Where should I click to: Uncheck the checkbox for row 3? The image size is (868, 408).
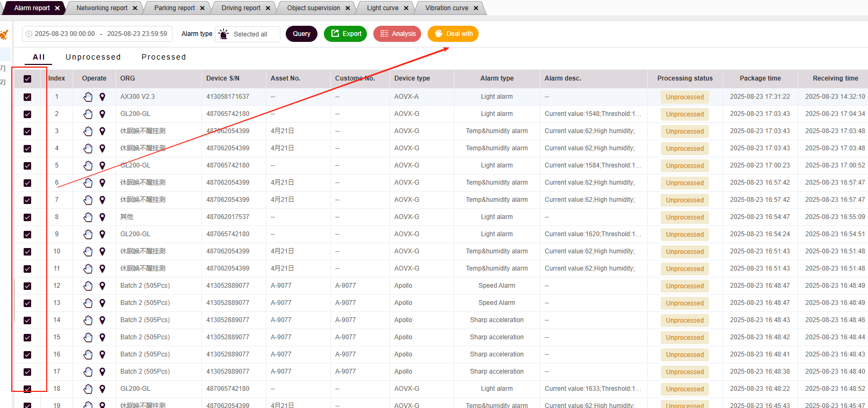(27, 132)
